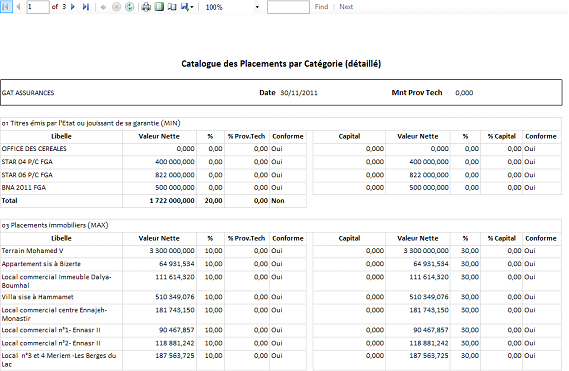Click the Next search link
Viewport: 569px width, 371px height.
(346, 7)
